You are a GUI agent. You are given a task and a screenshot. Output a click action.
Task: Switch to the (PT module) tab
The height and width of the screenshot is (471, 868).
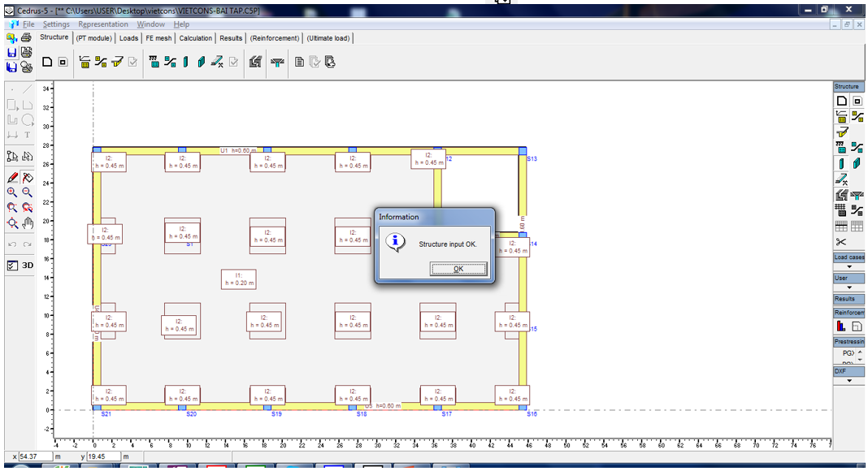(x=94, y=38)
